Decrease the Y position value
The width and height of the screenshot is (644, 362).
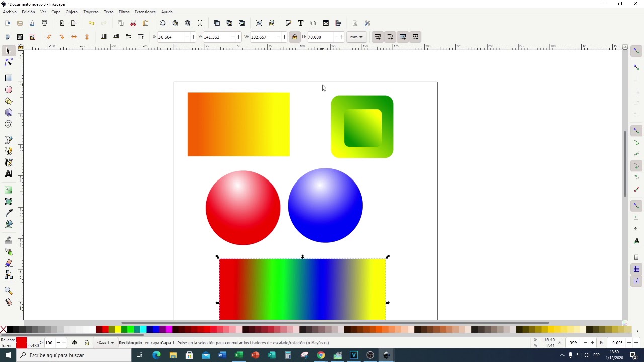[x=232, y=37]
